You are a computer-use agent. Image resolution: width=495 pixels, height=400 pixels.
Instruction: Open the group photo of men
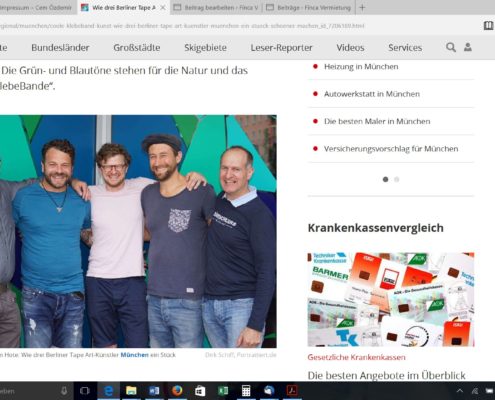point(138,231)
